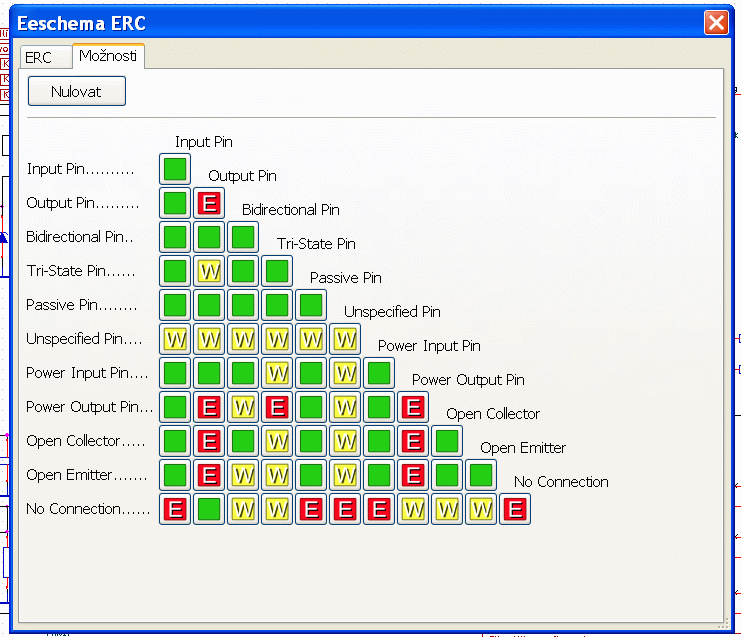741x637 pixels.
Task: Toggle Unspecified vs Unspecified Pin warning cell
Action: click(x=345, y=339)
